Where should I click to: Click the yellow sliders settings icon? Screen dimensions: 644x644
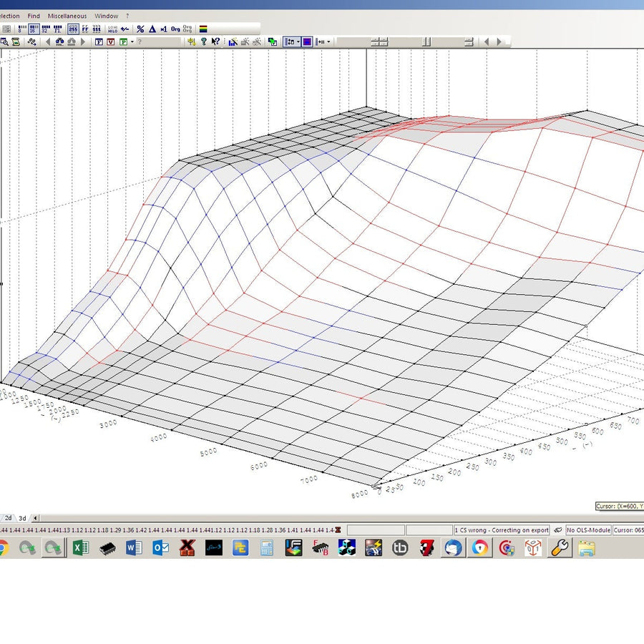point(191,42)
